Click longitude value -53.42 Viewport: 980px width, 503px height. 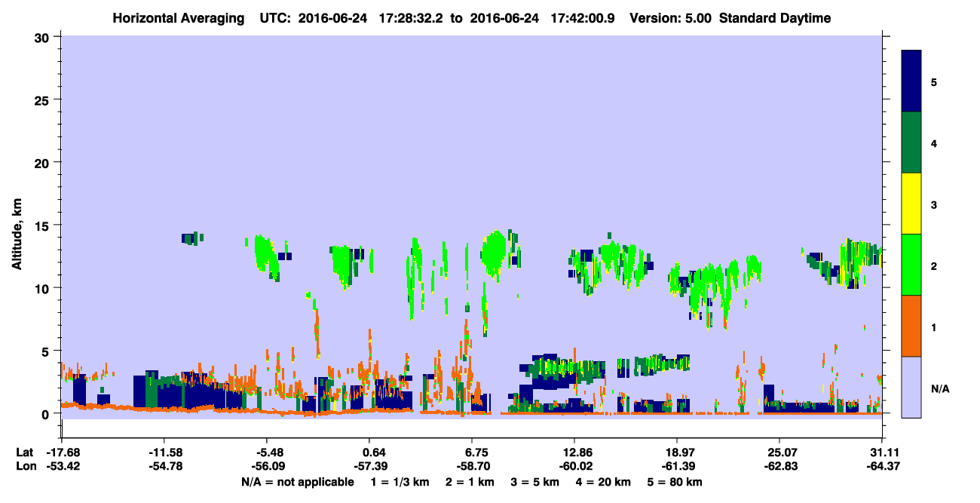(62, 466)
